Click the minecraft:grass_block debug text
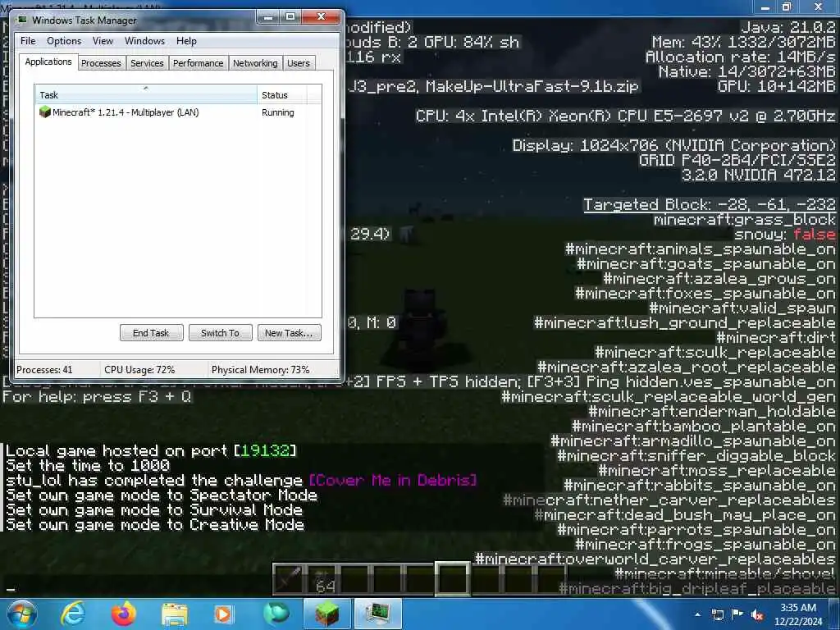Viewport: 840px width, 630px height. [745, 220]
